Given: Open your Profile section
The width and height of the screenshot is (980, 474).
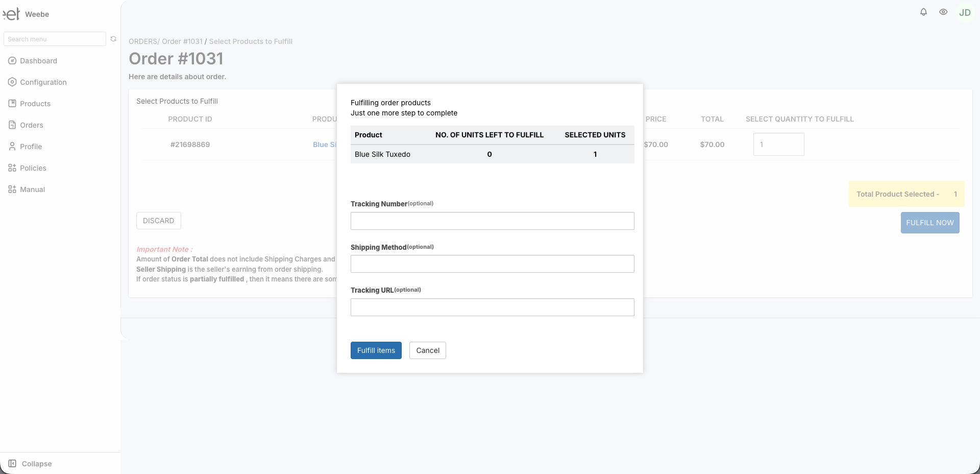Looking at the screenshot, I should (x=31, y=147).
